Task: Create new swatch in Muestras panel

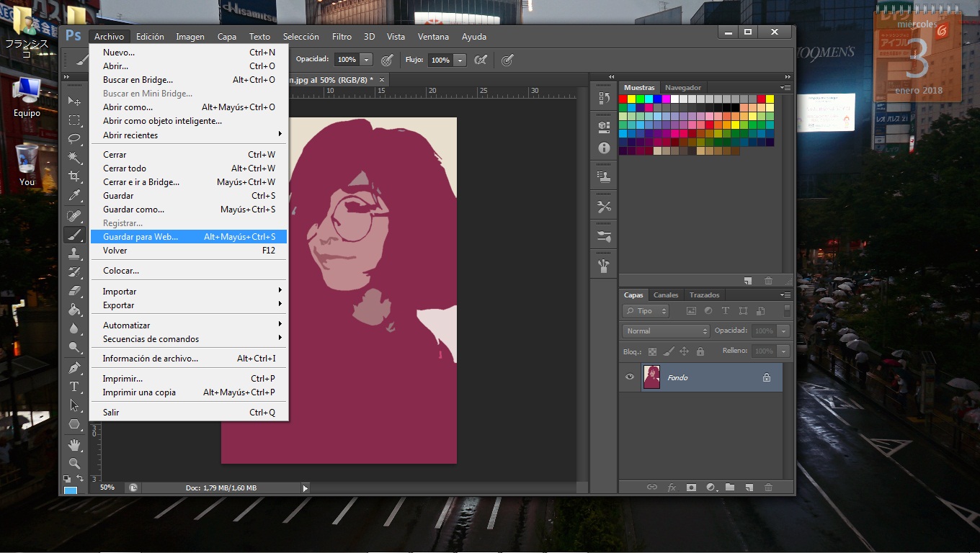Action: pos(748,281)
